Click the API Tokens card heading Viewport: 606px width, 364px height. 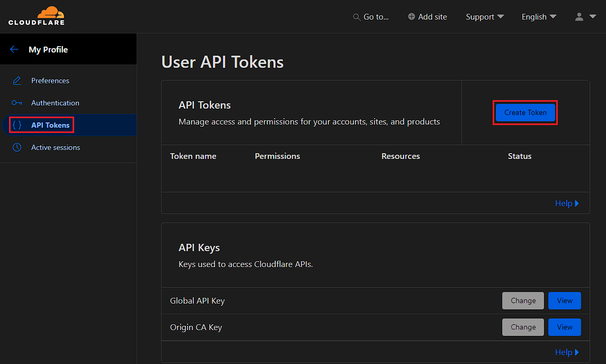tap(204, 105)
